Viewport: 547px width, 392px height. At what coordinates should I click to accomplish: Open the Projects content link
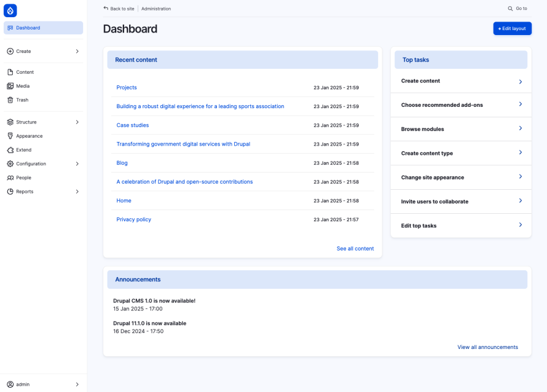[127, 87]
